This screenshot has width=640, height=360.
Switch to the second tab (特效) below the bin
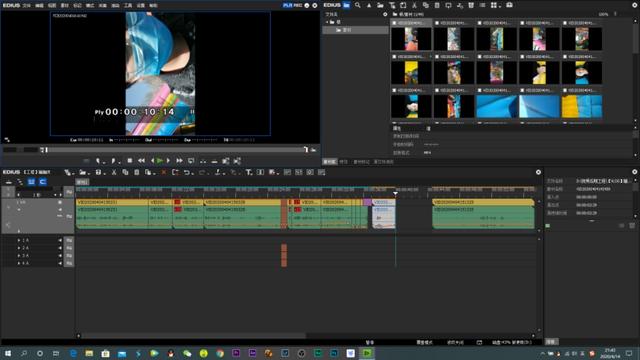tap(344, 162)
